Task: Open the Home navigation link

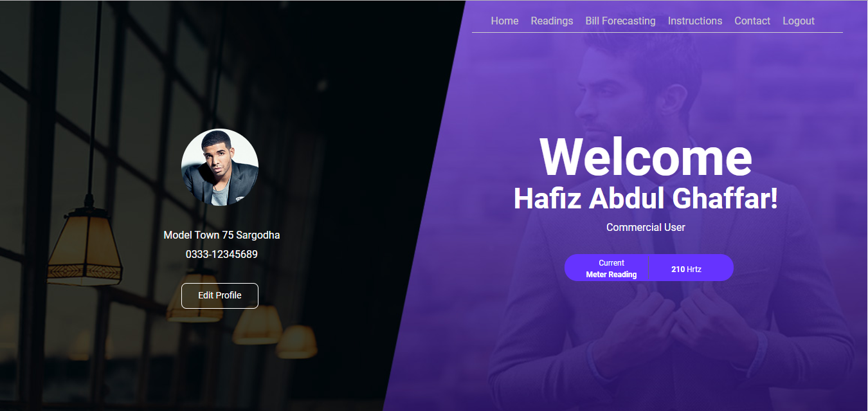Action: point(505,21)
